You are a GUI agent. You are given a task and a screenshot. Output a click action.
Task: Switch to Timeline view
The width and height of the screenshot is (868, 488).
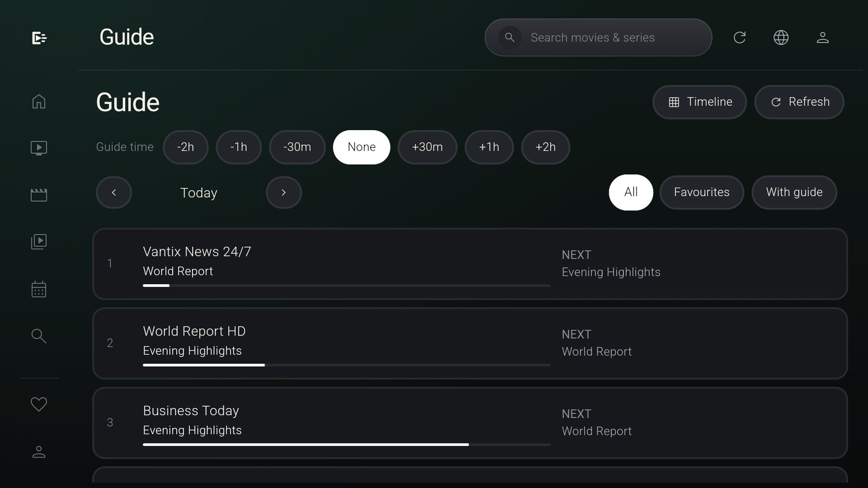click(x=700, y=102)
